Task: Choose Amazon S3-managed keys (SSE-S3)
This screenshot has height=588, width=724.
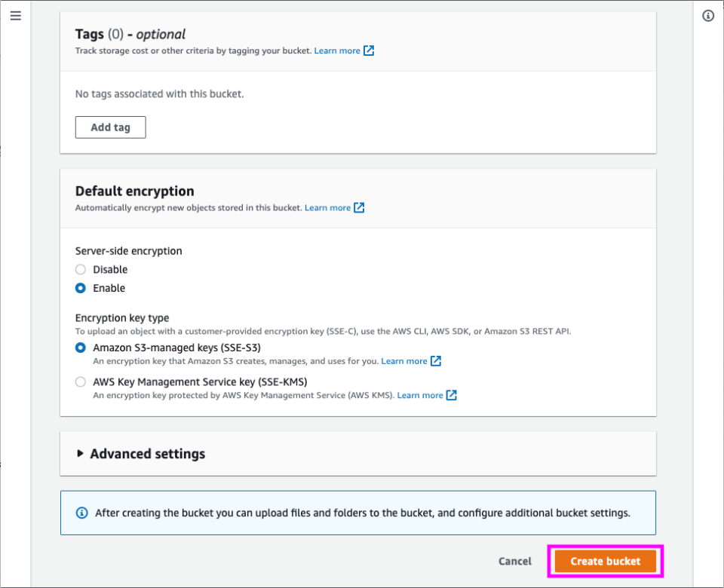Action: (x=81, y=348)
